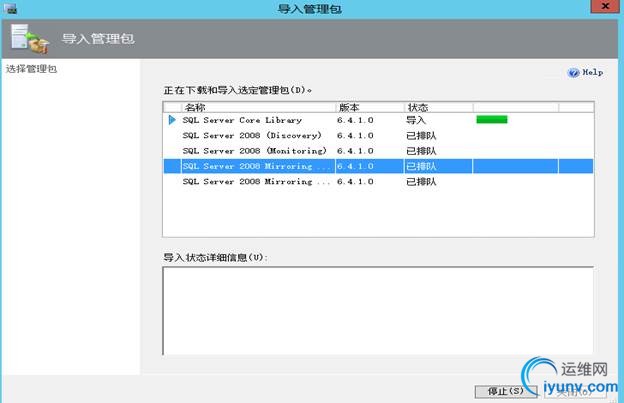Click version 6.4.1.0 of the Discovery row
Image resolution: width=624 pixels, height=403 pixels.
coord(355,135)
